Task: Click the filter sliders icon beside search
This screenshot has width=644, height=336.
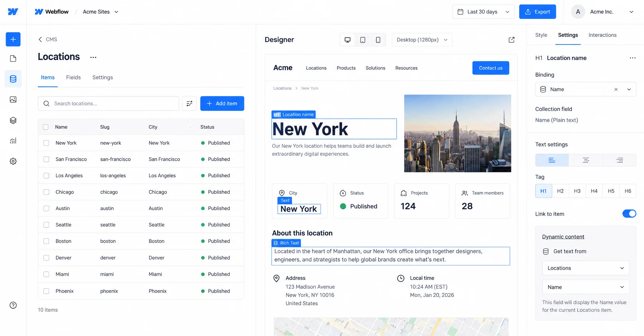Action: [189, 104]
